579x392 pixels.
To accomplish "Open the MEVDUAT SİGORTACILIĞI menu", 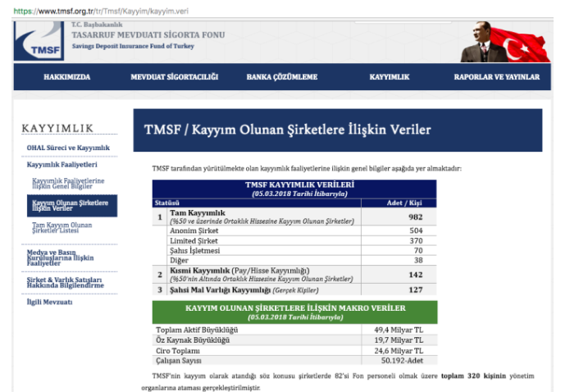I will click(174, 77).
